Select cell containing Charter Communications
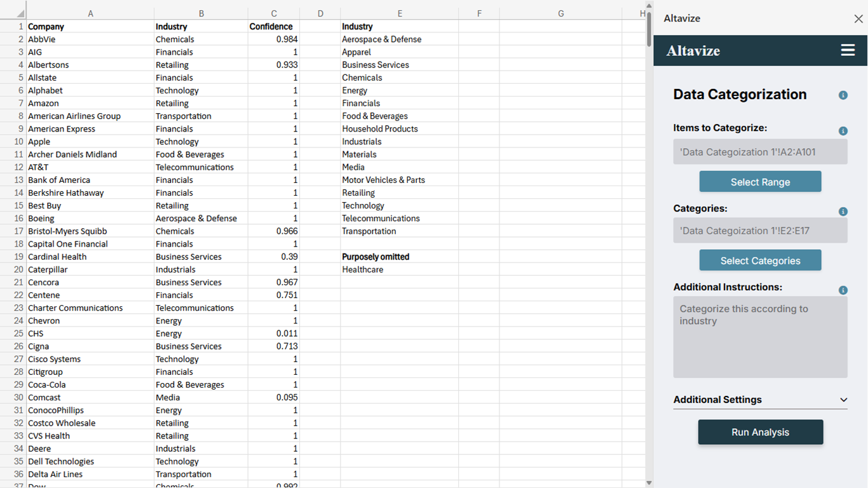Viewport: 868px width, 488px height. (x=90, y=308)
